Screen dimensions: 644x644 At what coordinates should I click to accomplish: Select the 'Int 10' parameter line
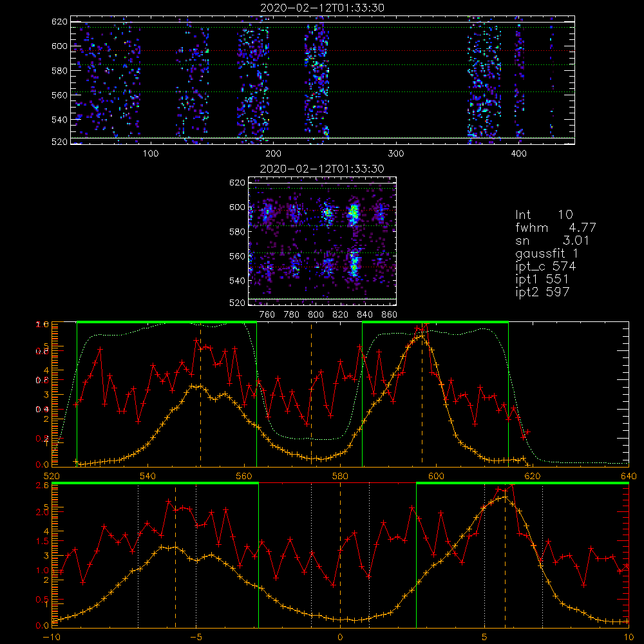(544, 214)
